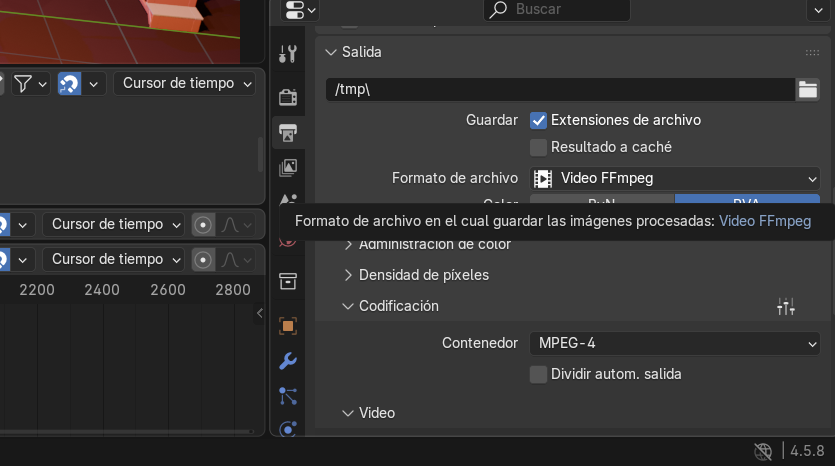Toggle proportional editing in lower Cursor de tiempo row
The width and height of the screenshot is (835, 466).
(203, 260)
